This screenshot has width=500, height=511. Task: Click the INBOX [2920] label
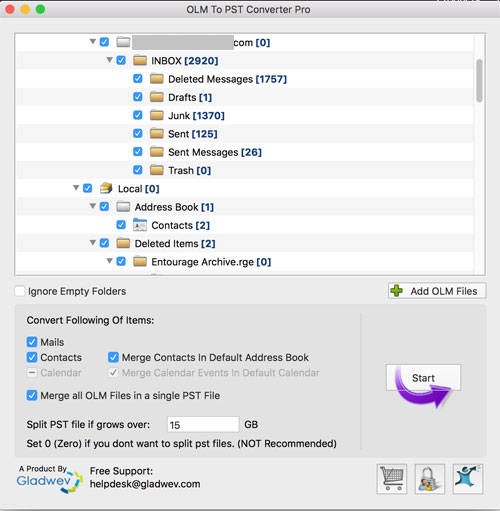click(185, 61)
